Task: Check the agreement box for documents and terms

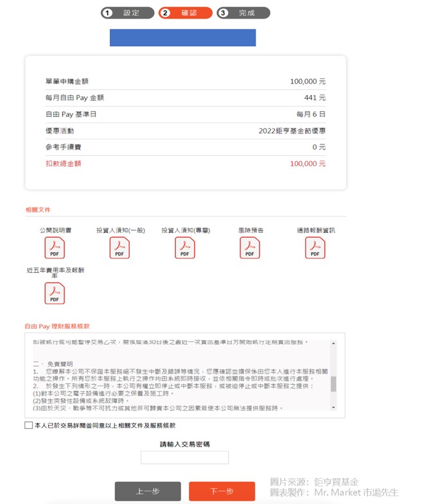Action: pos(29,425)
